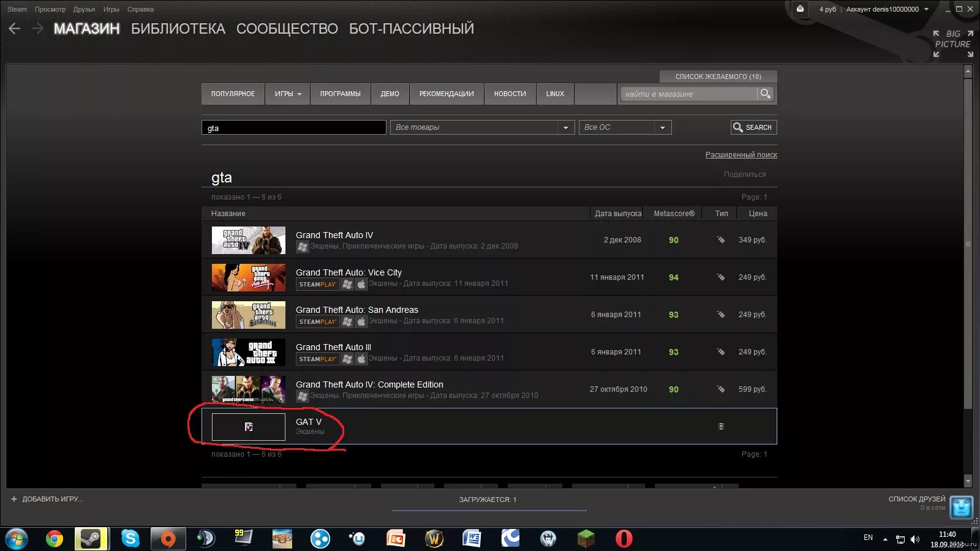The width and height of the screenshot is (980, 551).
Task: Click the Mac icon in Grand Theft Auto III row
Action: [x=361, y=359]
